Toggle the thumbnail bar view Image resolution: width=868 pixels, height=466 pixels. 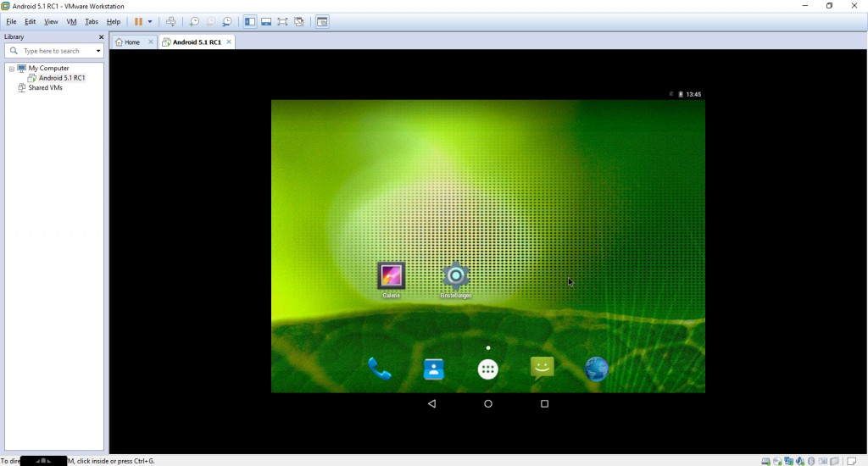pyautogui.click(x=266, y=21)
